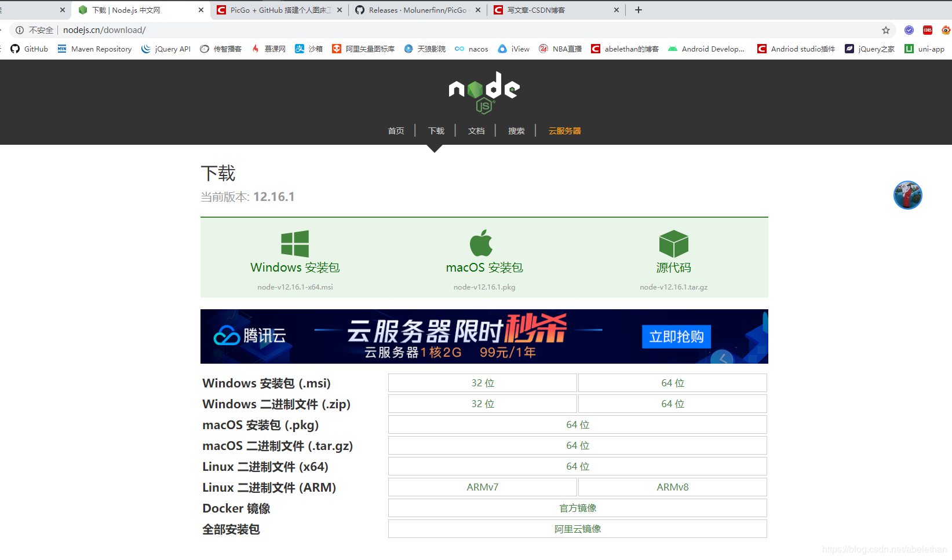Image resolution: width=952 pixels, height=560 pixels.
Task: Select ARMv7 Linux binary
Action: (x=483, y=487)
